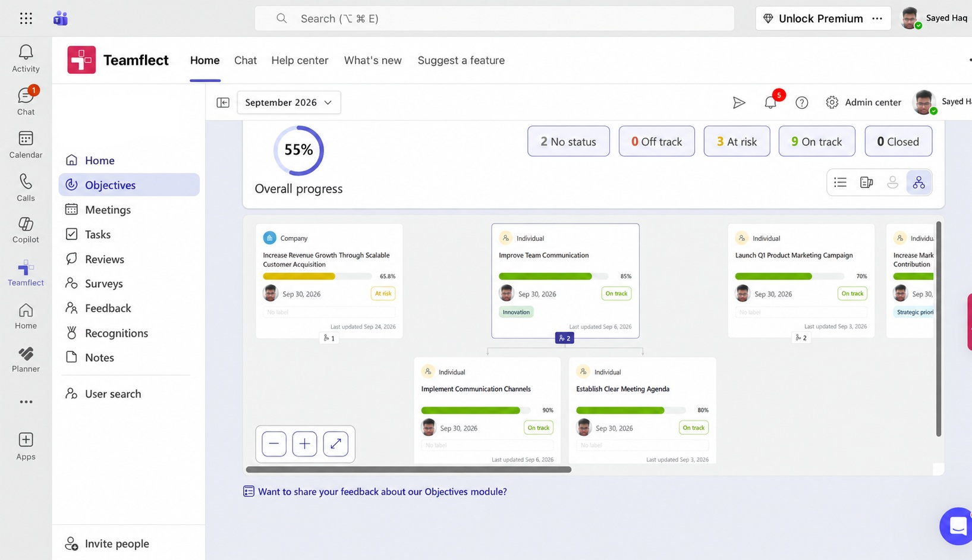This screenshot has width=972, height=560.
Task: Click progress bar of Improve Team Communication
Action: [553, 276]
